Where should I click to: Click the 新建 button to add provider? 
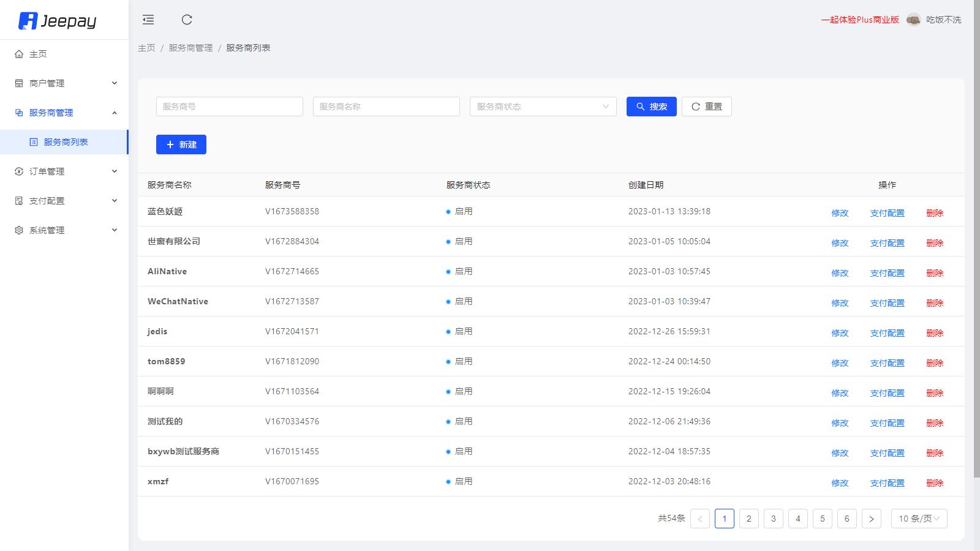tap(181, 144)
